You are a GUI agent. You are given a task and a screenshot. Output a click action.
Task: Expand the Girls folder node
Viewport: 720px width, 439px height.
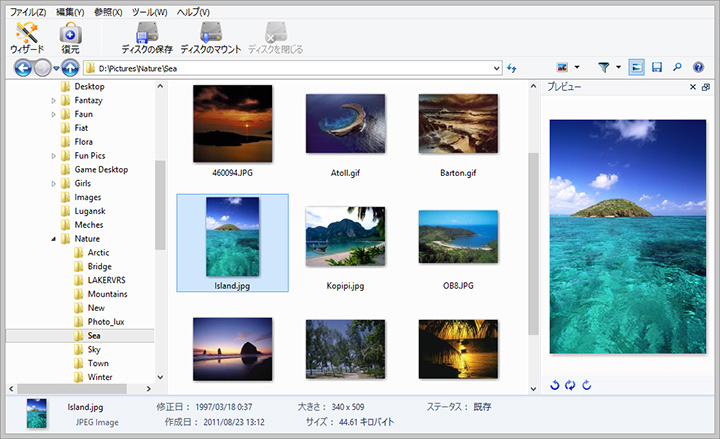tap(53, 184)
